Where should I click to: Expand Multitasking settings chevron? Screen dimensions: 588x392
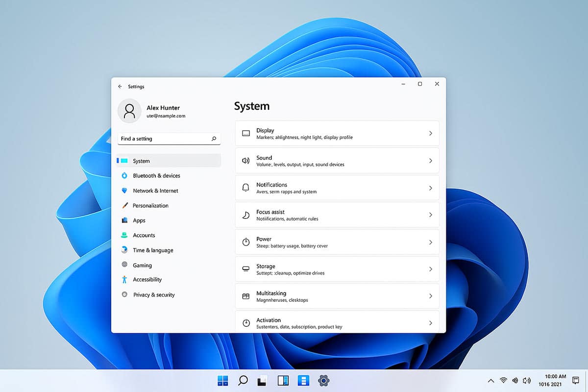(x=430, y=296)
